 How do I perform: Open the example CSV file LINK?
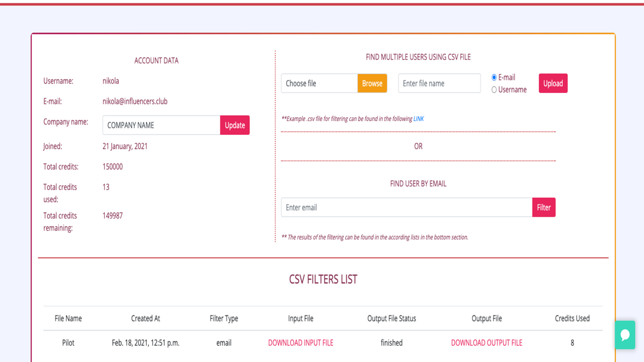coord(418,119)
